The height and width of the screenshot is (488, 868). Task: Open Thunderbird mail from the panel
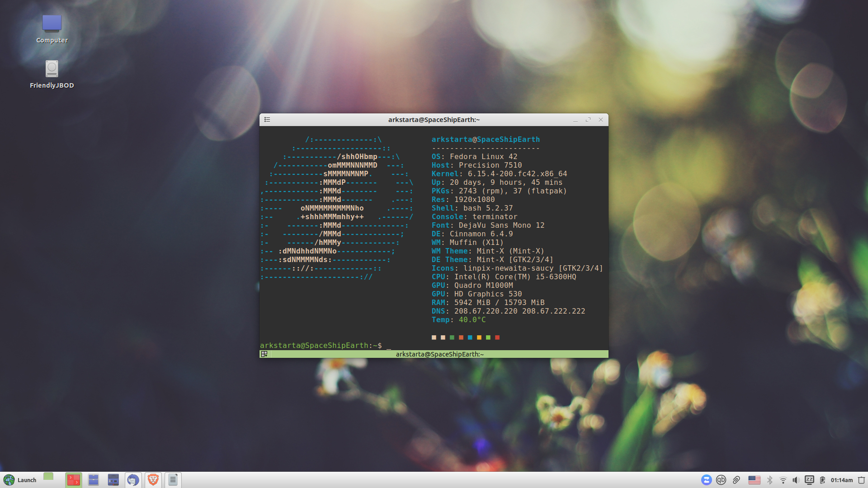[x=133, y=480]
